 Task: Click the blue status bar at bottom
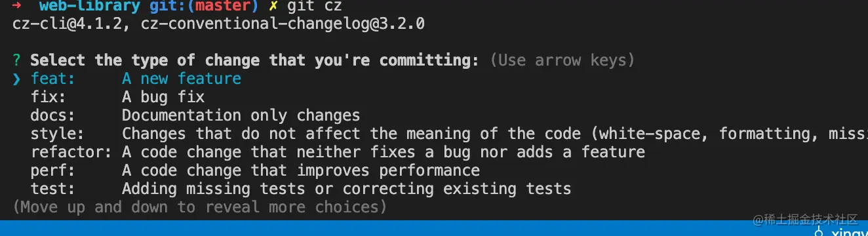coord(434,228)
